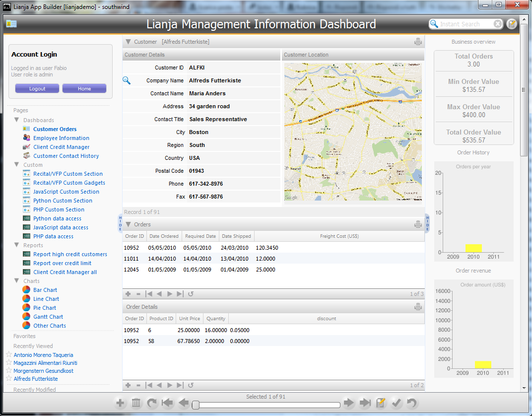
Task: Open the Customer Orders dashboard
Action: click(55, 129)
